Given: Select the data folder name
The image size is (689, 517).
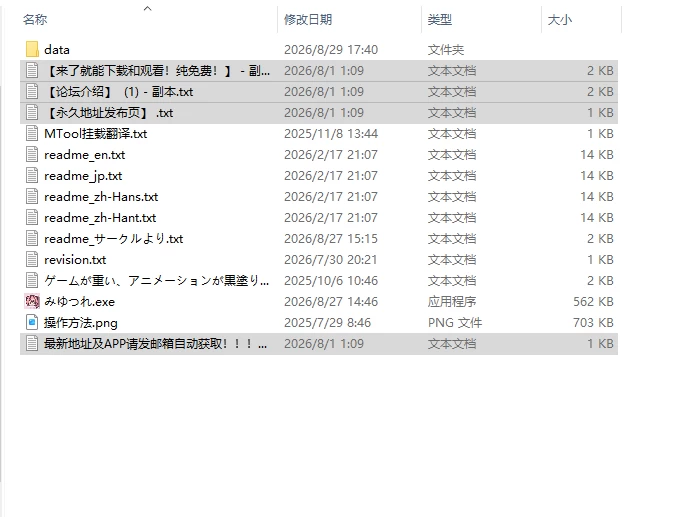Looking at the screenshot, I should coord(57,50).
